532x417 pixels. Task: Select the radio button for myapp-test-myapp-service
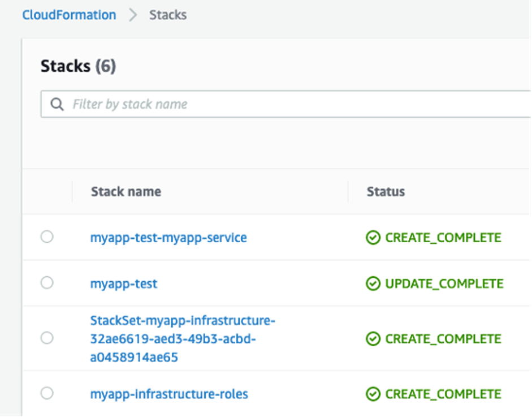[x=47, y=238]
